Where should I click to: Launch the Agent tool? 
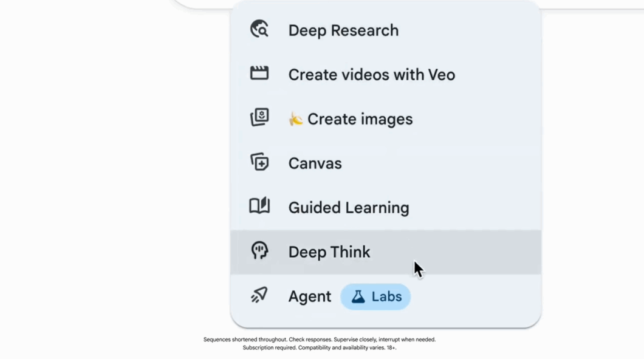click(309, 296)
